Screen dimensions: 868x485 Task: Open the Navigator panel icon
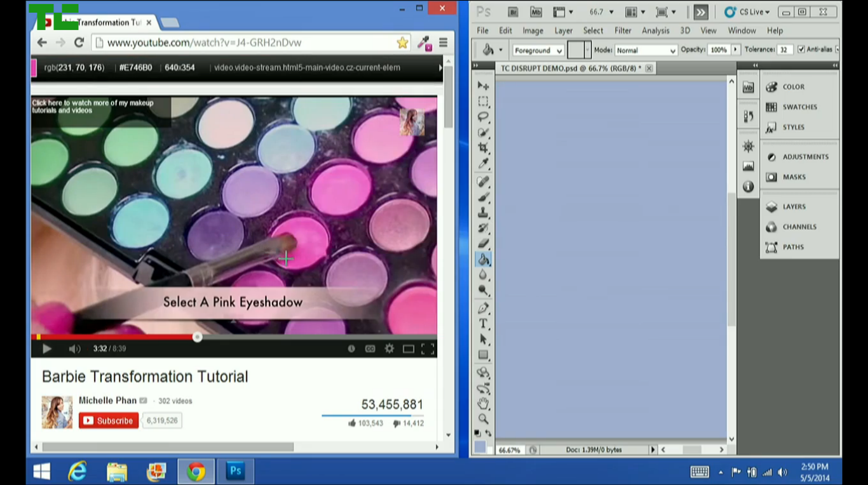[748, 147]
